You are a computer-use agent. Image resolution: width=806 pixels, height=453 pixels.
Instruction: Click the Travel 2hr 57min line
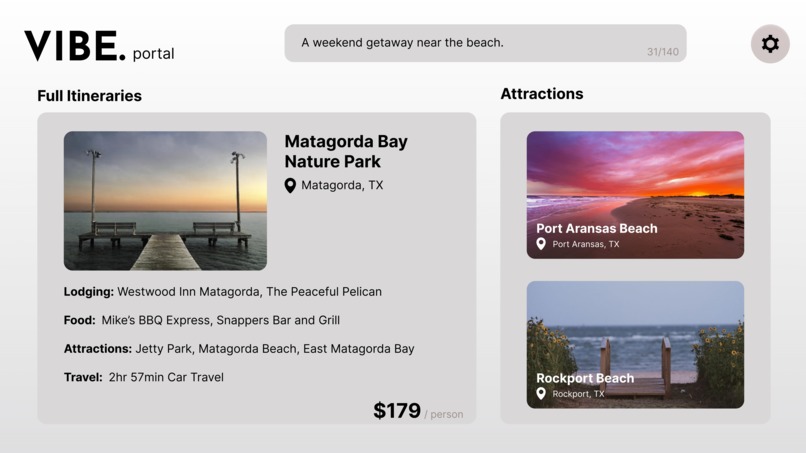point(143,377)
